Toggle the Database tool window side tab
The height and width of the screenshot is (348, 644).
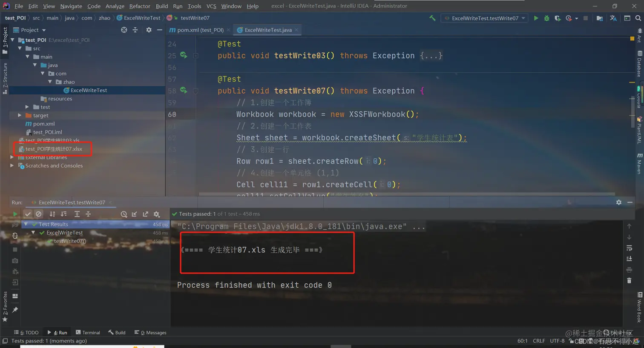pos(639,64)
